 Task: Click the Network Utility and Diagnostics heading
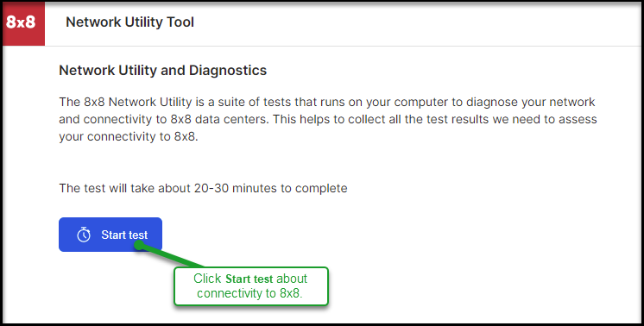click(x=162, y=71)
